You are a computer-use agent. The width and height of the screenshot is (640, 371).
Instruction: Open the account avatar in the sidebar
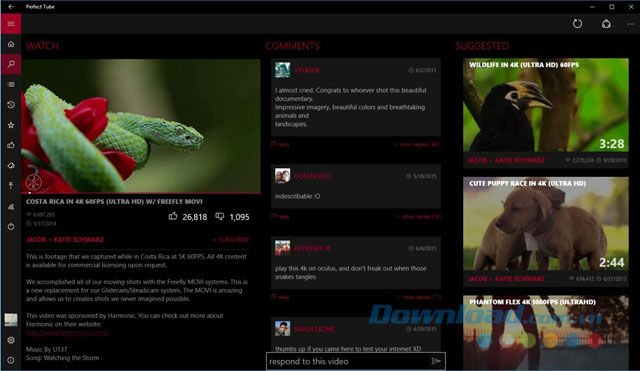(x=11, y=320)
